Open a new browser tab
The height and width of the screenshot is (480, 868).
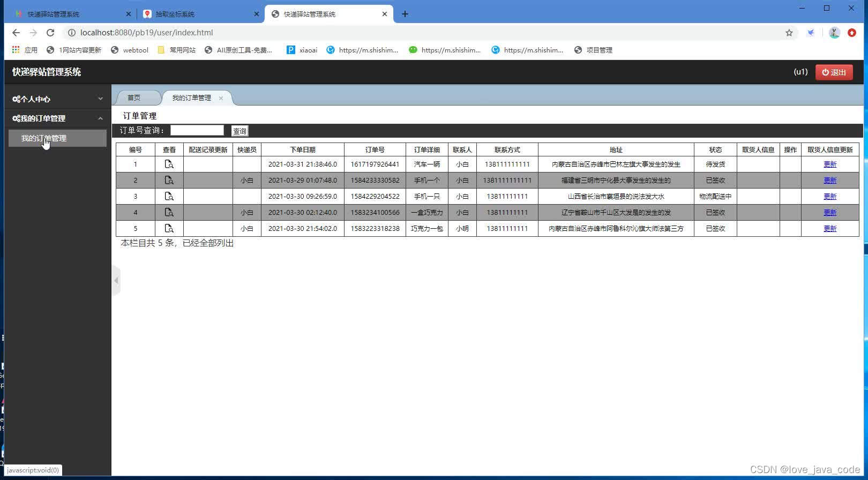click(405, 14)
